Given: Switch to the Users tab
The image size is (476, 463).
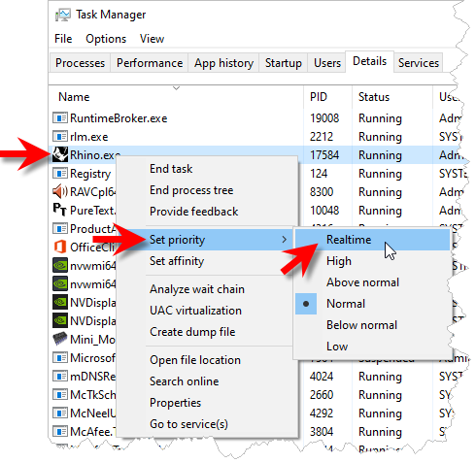Looking at the screenshot, I should pyautogui.click(x=327, y=63).
